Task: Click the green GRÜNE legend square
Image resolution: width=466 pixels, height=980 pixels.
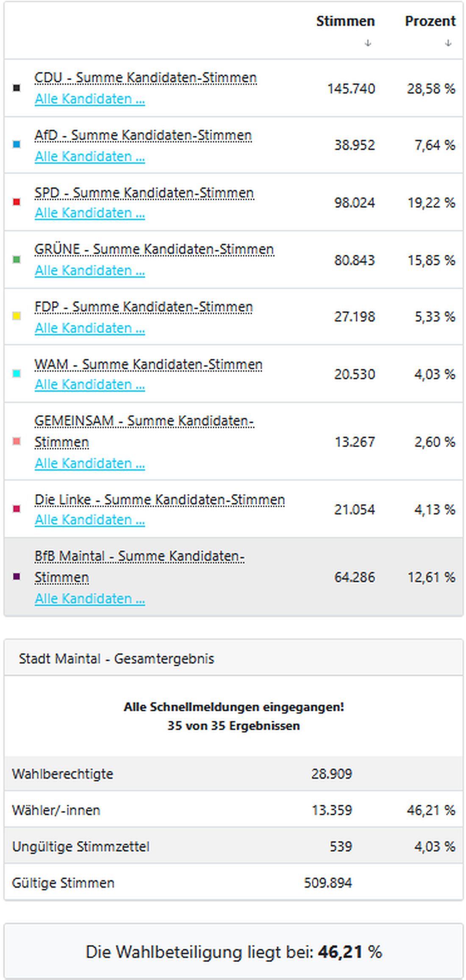Action: click(x=16, y=260)
